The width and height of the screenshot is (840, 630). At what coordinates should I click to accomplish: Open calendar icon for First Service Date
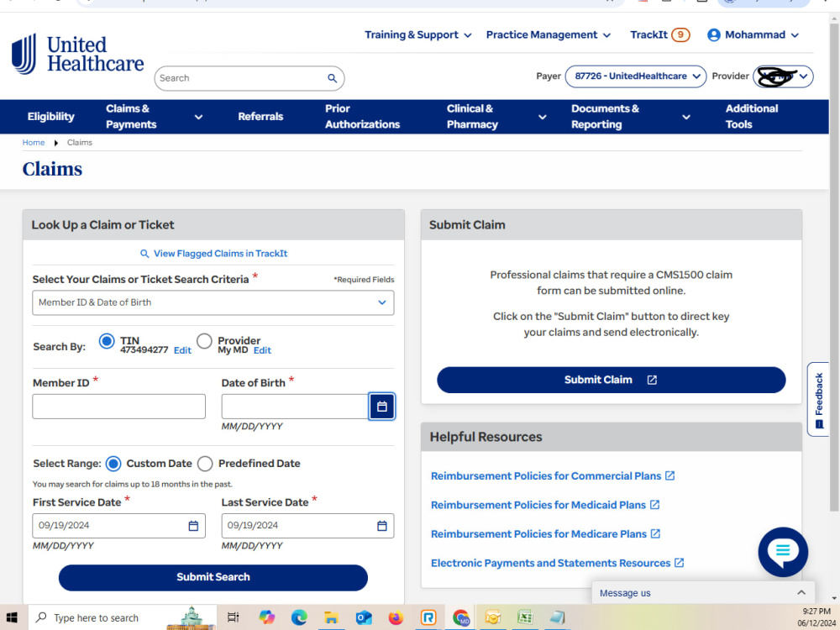193,526
